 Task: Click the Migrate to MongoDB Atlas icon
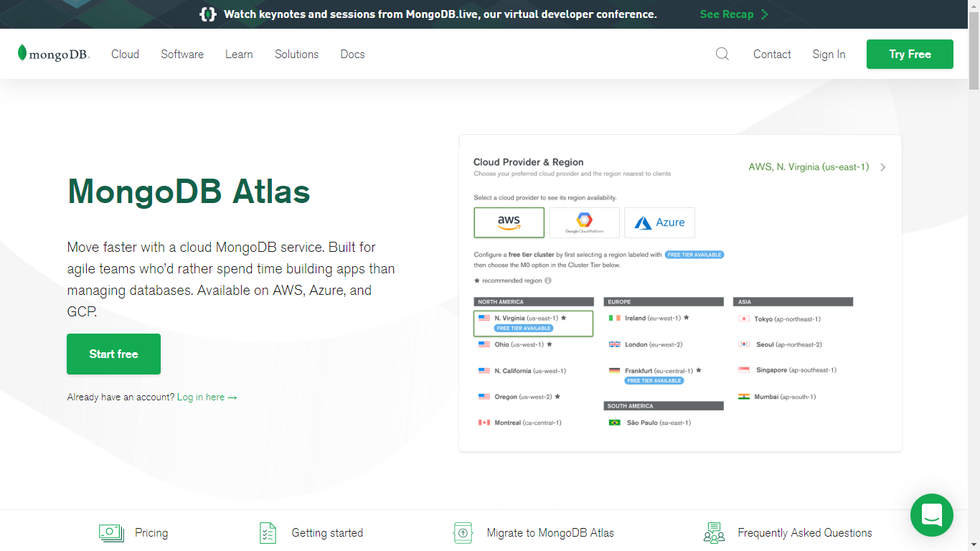tap(463, 532)
